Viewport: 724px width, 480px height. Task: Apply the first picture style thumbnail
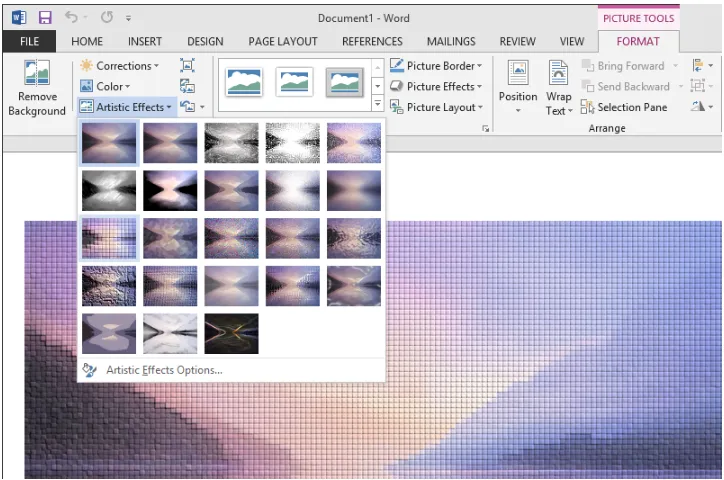(x=244, y=82)
